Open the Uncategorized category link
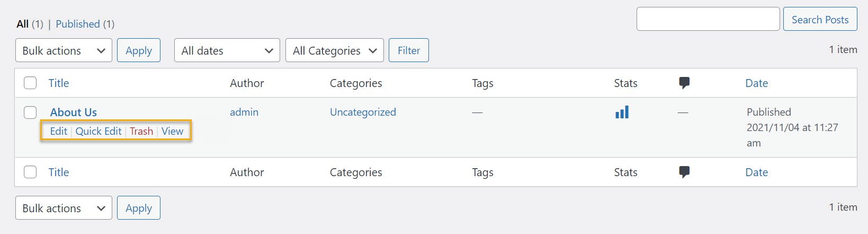The width and height of the screenshot is (868, 234). (363, 112)
